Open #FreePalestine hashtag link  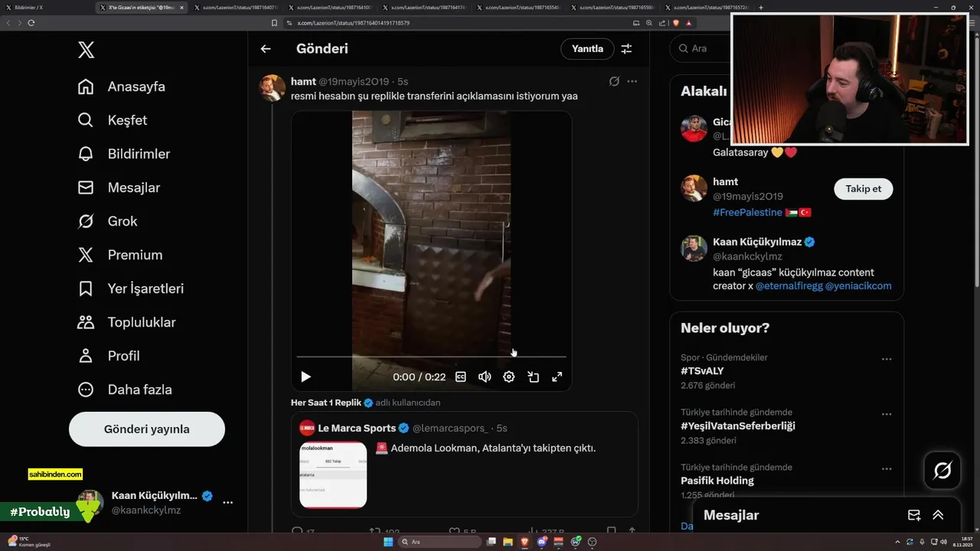pos(747,212)
